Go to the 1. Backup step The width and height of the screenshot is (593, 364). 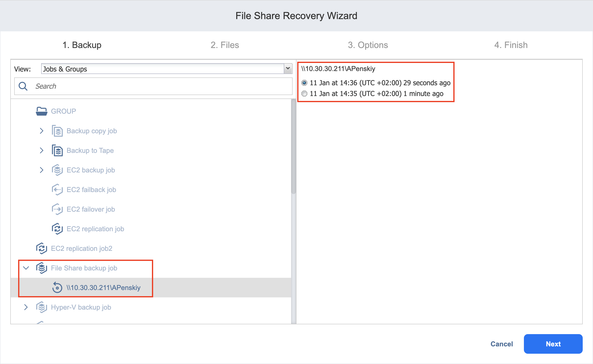coord(82,45)
